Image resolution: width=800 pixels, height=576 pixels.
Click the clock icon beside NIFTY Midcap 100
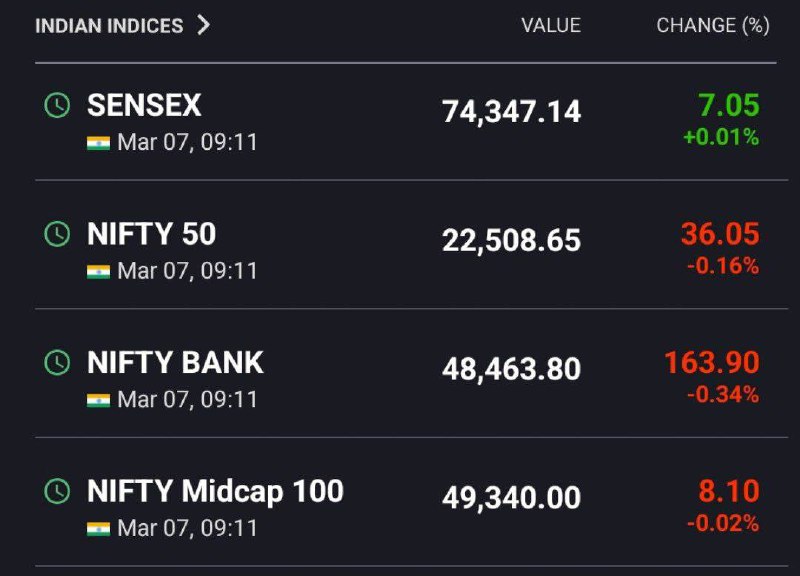(57, 491)
